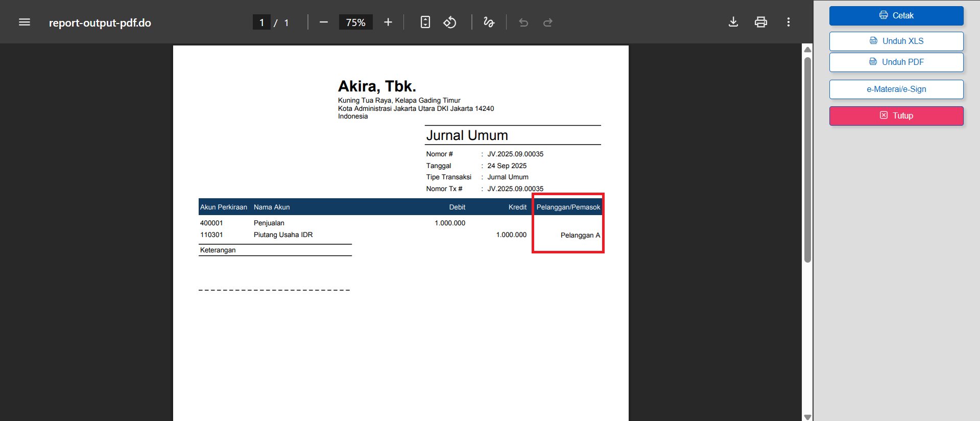Click the fit to page icon
980x421 pixels.
[x=425, y=22]
